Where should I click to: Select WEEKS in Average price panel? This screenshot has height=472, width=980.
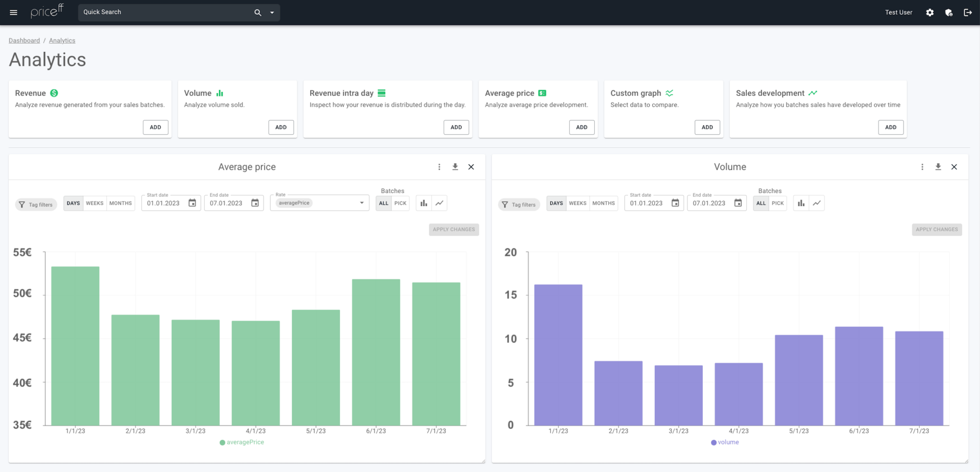coord(95,203)
